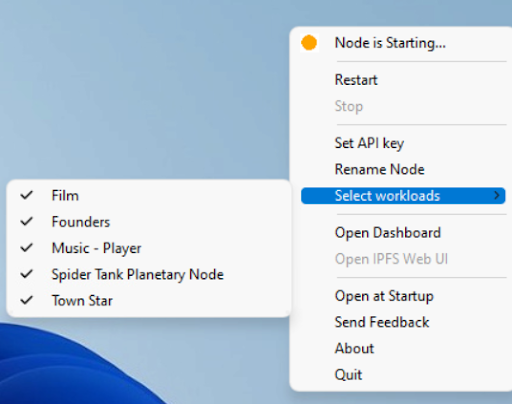
Task: Click the checkmark icon beside Town Star
Action: point(27,300)
